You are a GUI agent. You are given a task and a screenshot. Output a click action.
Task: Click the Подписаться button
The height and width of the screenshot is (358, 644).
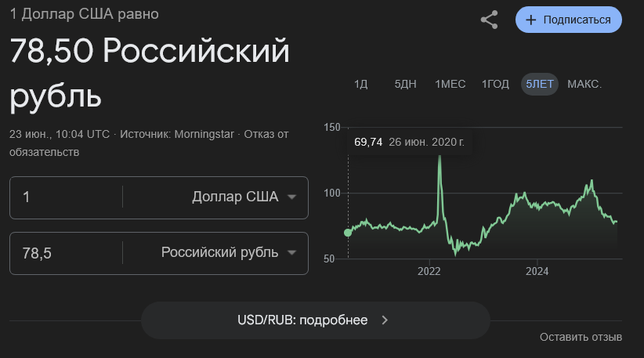[x=569, y=20]
